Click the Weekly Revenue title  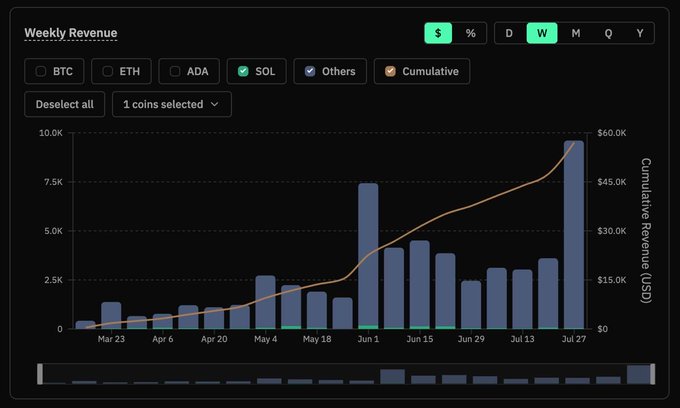71,33
